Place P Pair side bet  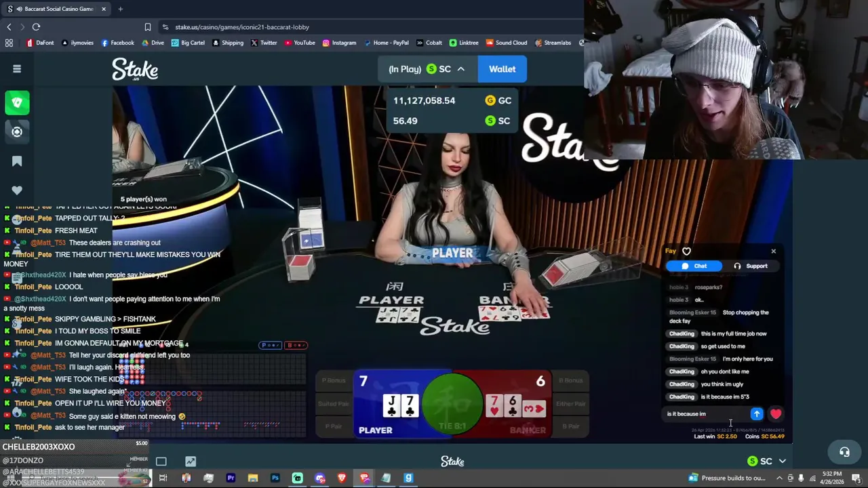pos(333,426)
